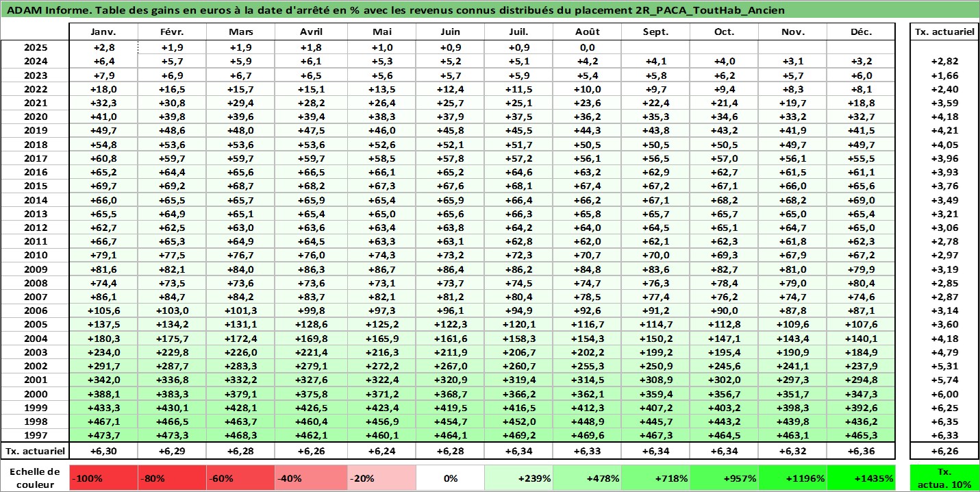
Task: Select the +5,74 actuarial rate for 2001
Action: 944,380
